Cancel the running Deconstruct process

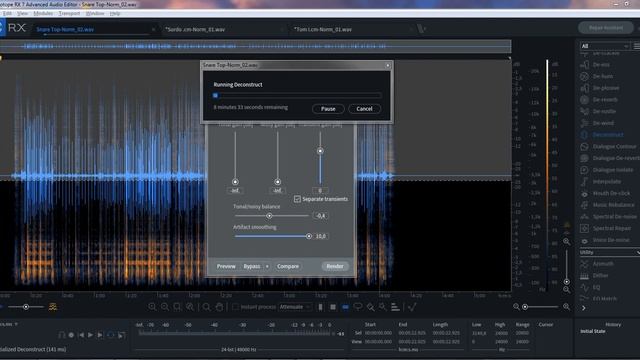364,109
